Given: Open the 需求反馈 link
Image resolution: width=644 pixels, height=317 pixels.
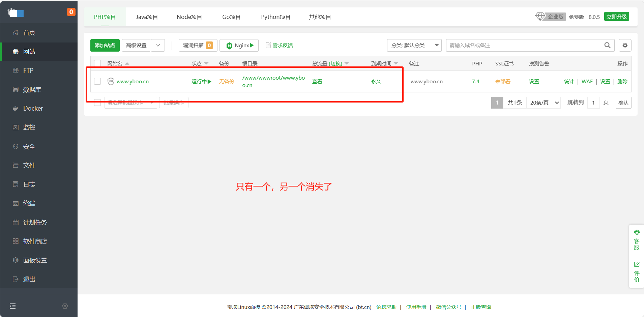Looking at the screenshot, I should click(x=280, y=45).
